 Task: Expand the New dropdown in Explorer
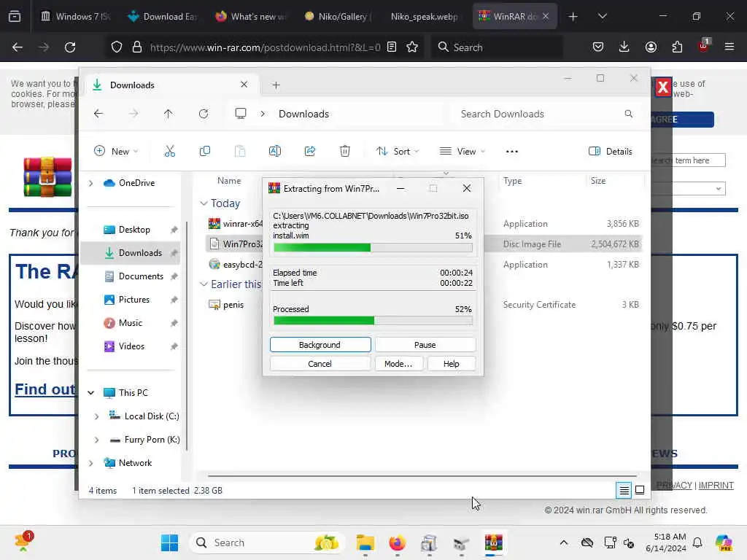(x=116, y=152)
